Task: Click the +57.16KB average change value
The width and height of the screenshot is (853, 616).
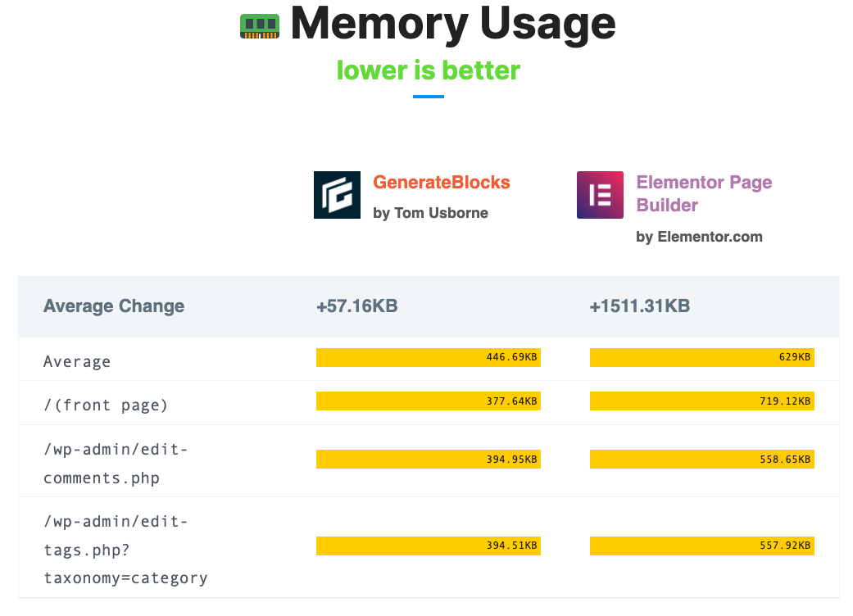Action: click(x=357, y=306)
